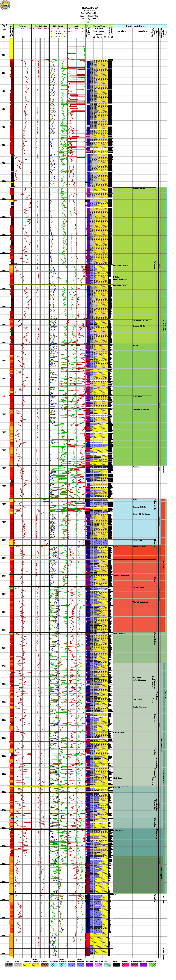Click the 'Winfield Limestone' formation label
This screenshot has width=176, height=980.
click(x=140, y=602)
